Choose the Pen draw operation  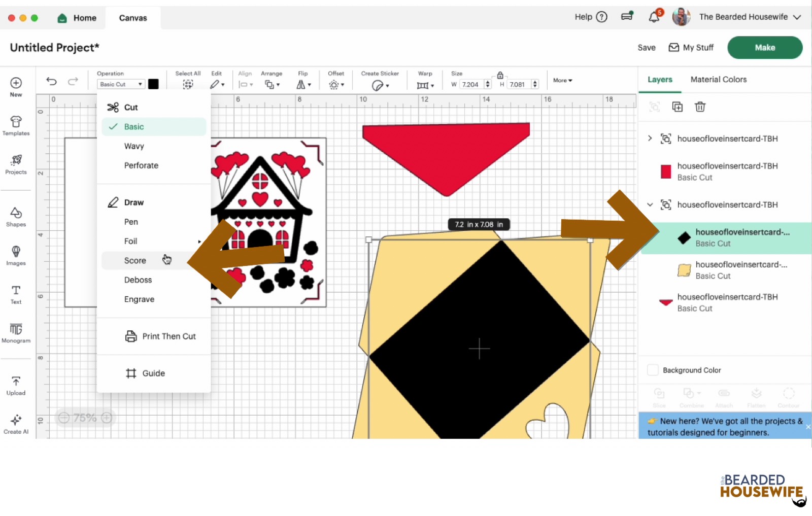click(x=154, y=222)
